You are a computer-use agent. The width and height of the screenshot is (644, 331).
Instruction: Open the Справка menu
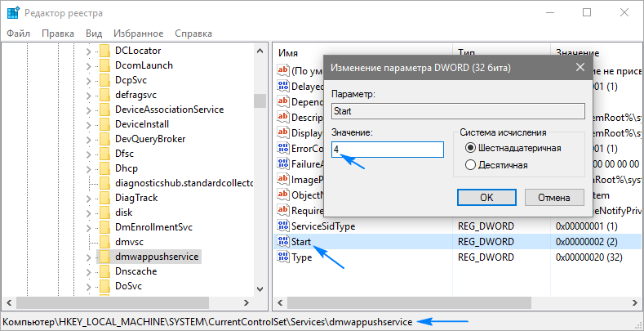tap(193, 34)
